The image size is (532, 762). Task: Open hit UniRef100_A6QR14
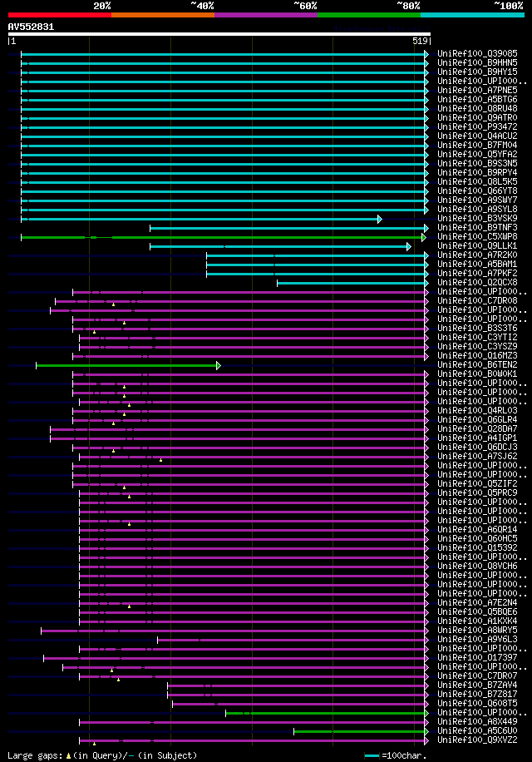click(x=477, y=530)
